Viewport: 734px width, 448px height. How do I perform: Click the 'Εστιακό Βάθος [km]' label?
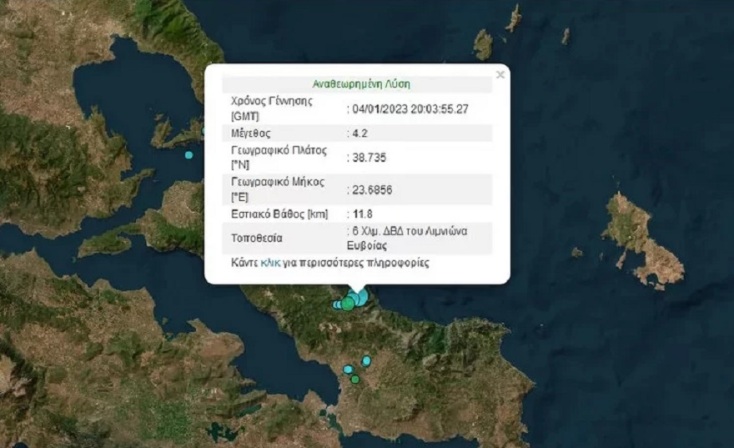[x=279, y=214]
